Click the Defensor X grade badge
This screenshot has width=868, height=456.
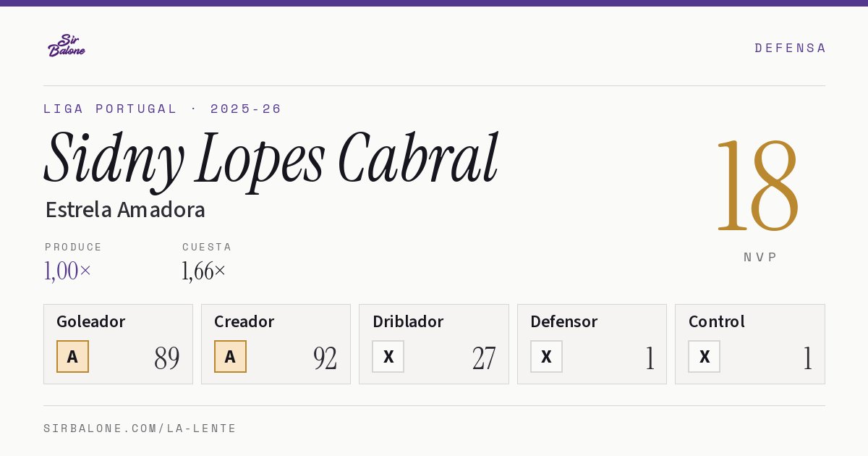[546, 357]
